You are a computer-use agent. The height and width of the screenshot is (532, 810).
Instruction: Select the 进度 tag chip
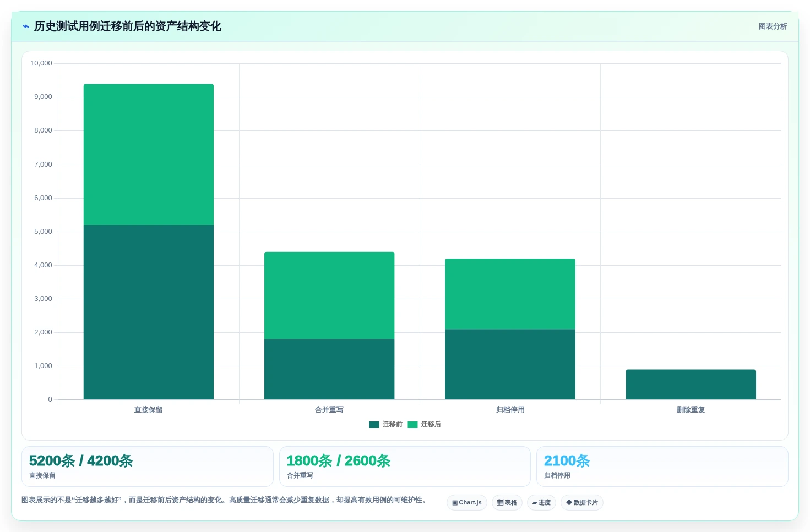point(541,503)
